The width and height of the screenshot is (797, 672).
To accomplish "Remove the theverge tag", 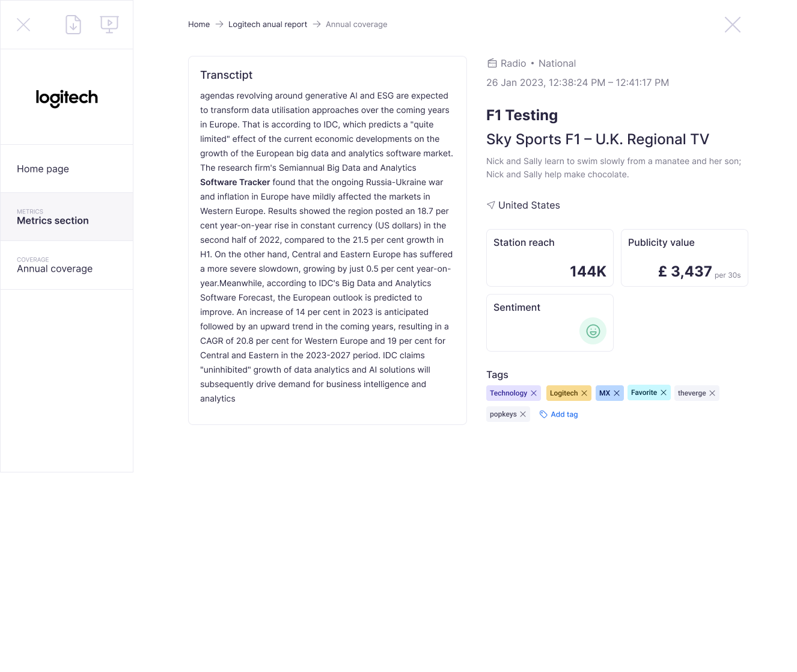I will pyautogui.click(x=713, y=393).
